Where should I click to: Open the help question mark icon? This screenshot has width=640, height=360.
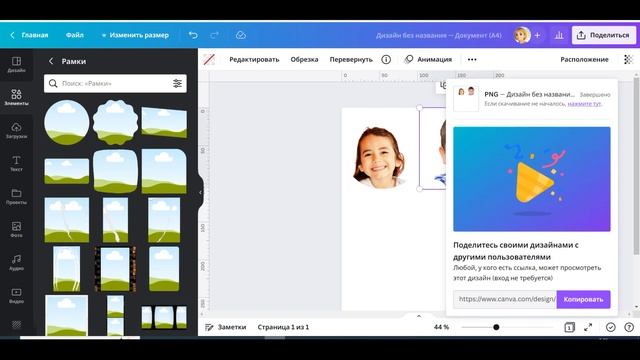pyautogui.click(x=629, y=327)
